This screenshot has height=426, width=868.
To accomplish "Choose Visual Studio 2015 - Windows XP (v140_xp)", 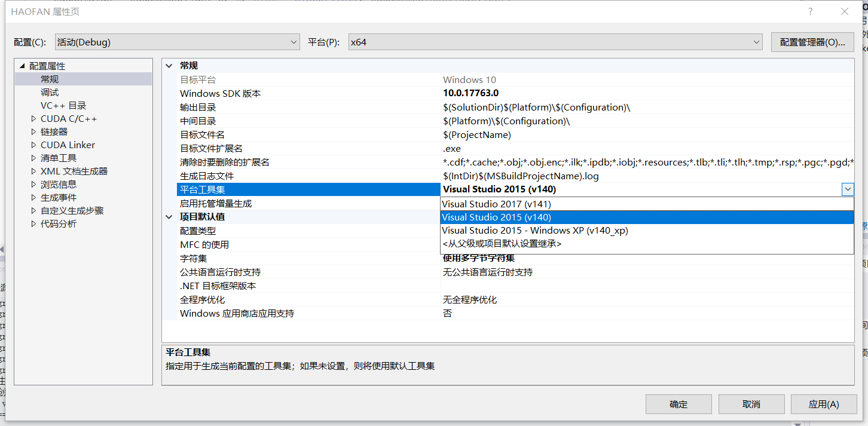I will [647, 230].
